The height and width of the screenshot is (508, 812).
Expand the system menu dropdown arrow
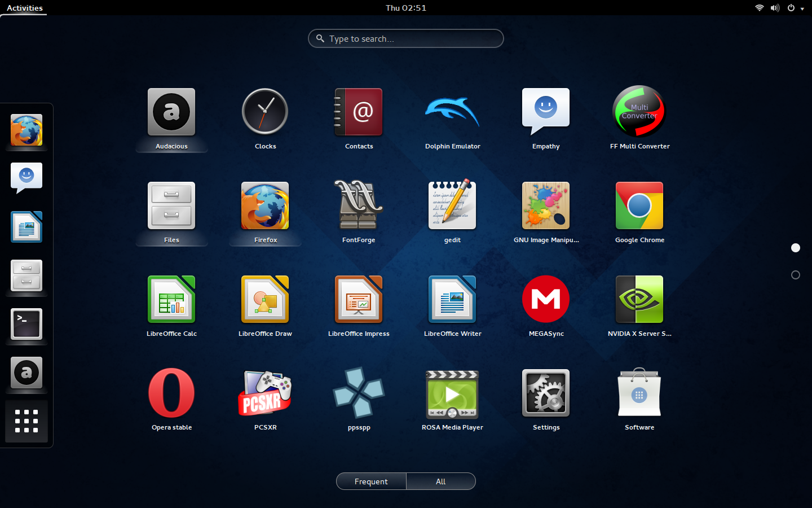[802, 8]
